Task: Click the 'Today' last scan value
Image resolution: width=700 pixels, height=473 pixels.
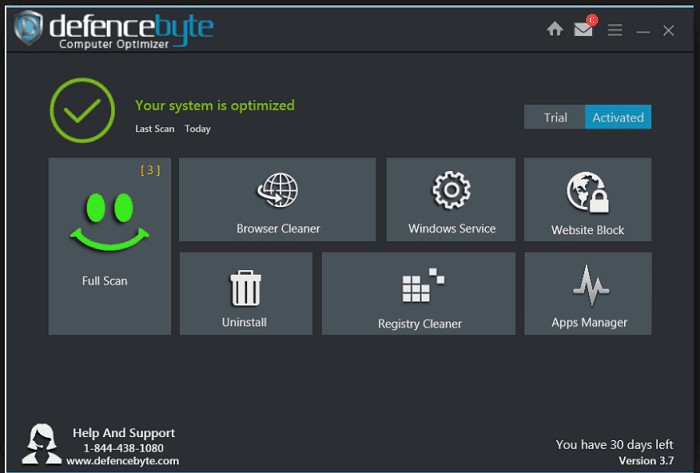Action: [x=197, y=129]
